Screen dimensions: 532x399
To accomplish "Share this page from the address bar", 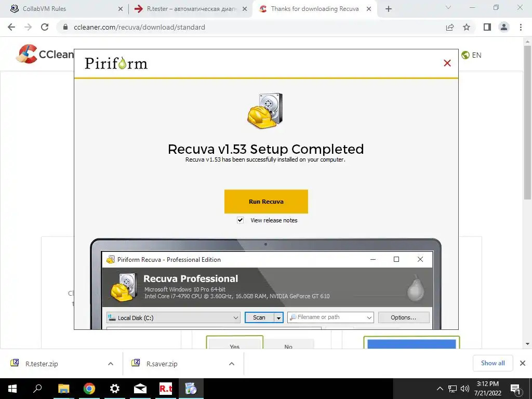I will click(x=450, y=27).
